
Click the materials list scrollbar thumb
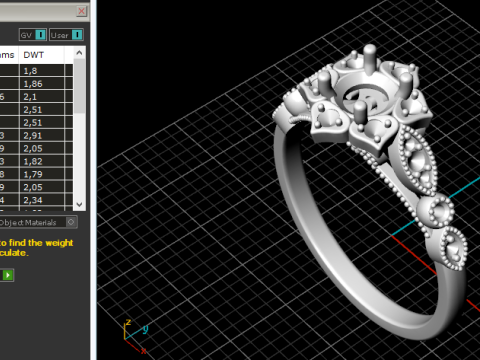point(79,86)
